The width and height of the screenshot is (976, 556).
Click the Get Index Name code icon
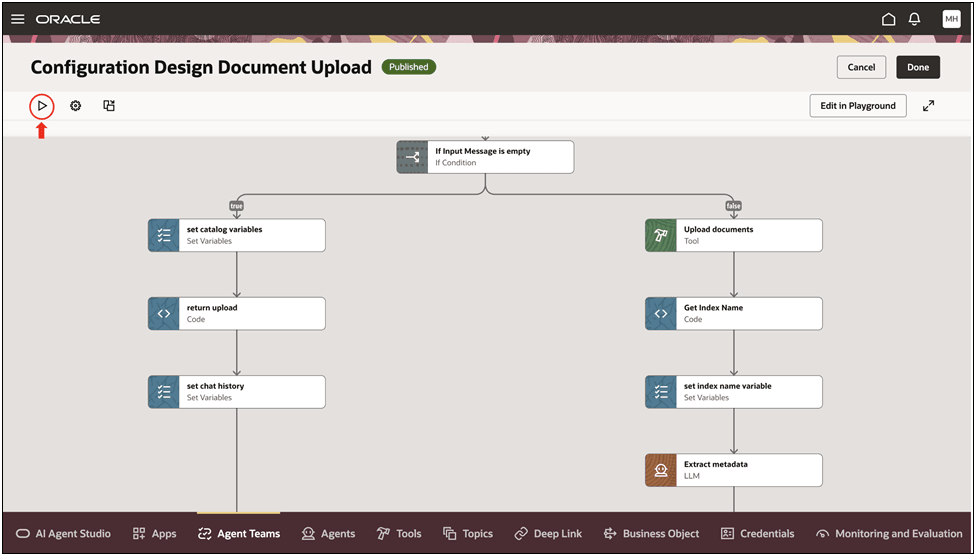(661, 313)
